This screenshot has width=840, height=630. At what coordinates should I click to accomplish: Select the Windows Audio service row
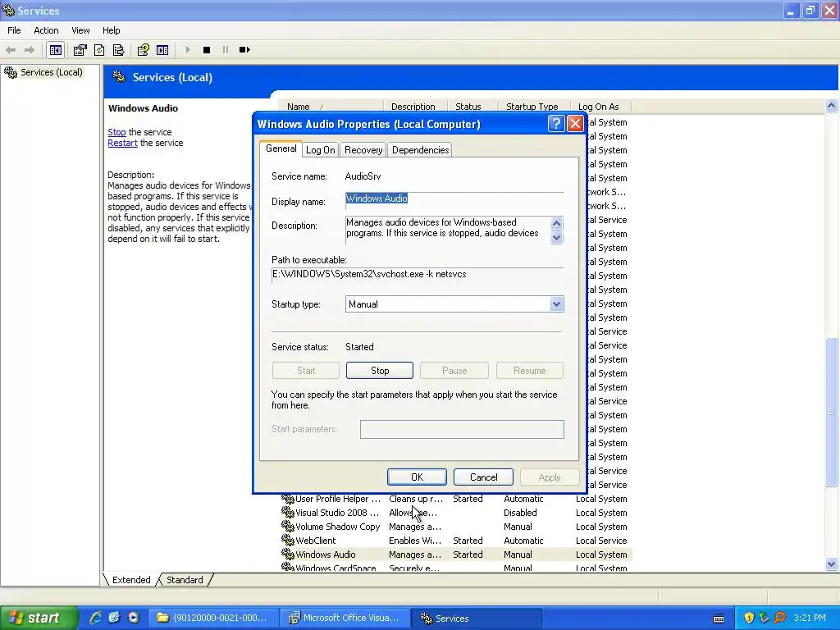[x=455, y=554]
